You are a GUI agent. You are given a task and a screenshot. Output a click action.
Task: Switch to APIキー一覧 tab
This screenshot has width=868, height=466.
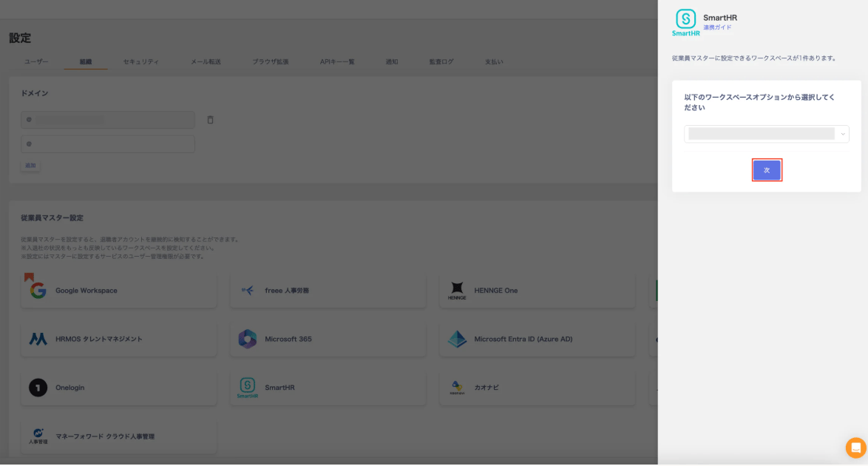337,61
